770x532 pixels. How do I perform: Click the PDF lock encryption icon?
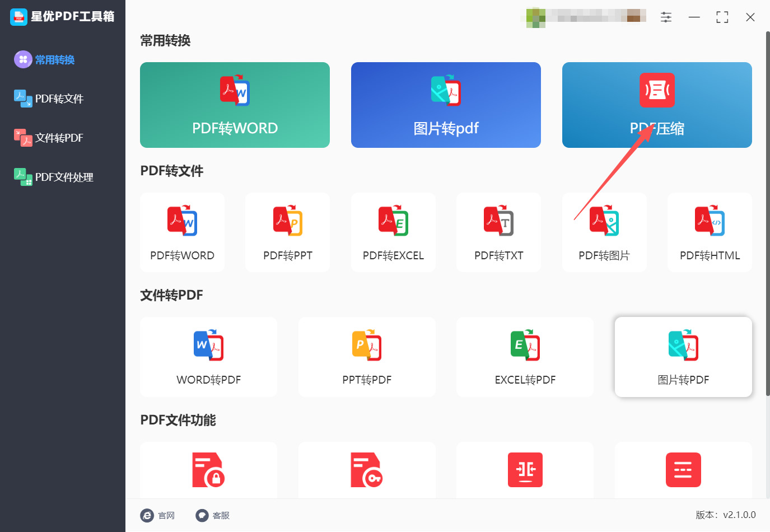coord(208,470)
